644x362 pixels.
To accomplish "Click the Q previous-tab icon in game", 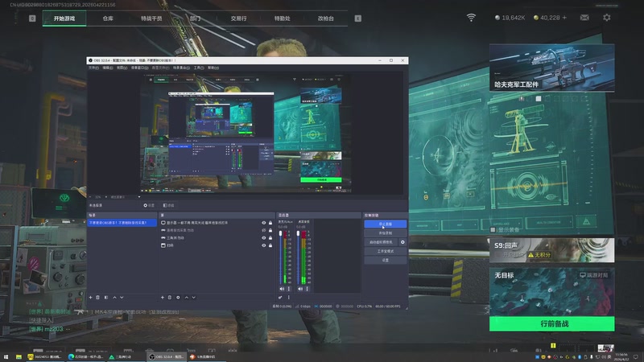I will point(32,18).
